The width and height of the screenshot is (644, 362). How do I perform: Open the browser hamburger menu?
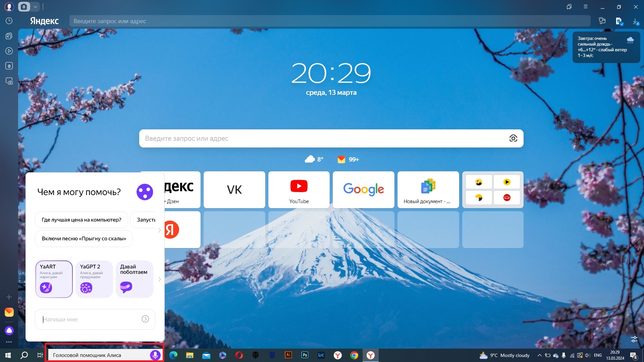pyautogui.click(x=586, y=7)
